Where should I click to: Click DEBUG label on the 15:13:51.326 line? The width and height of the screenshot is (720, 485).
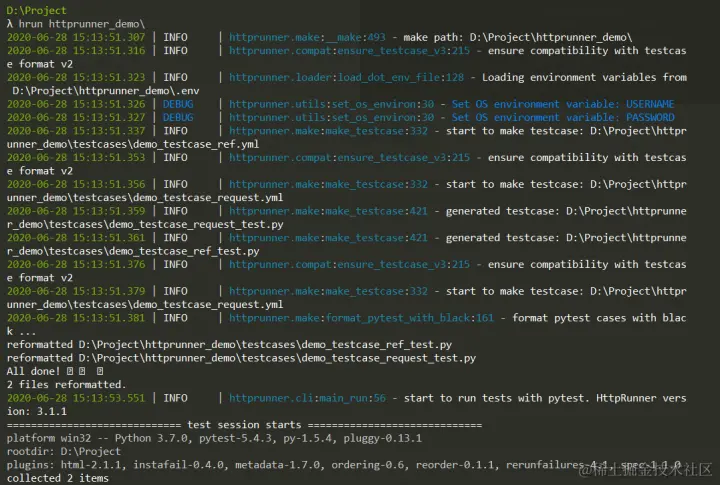pos(178,104)
